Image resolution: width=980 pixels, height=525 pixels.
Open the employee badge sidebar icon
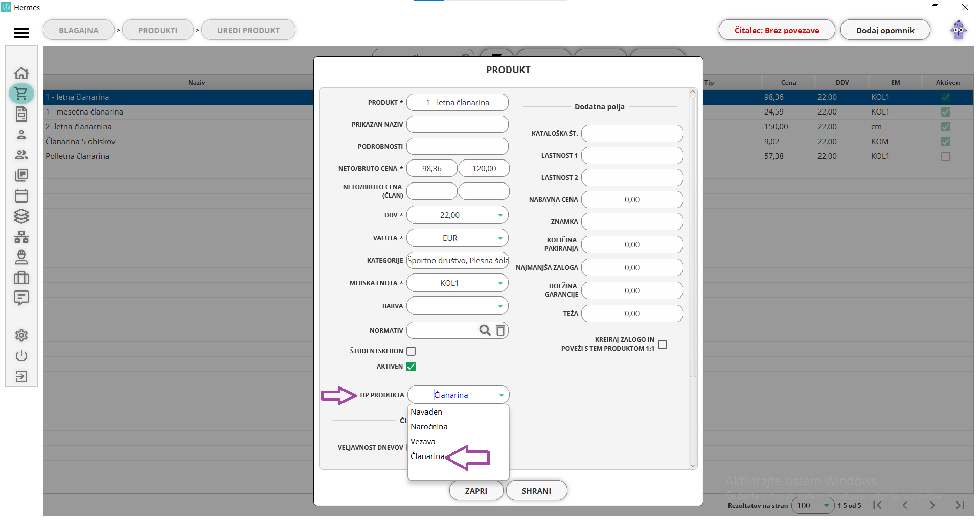pyautogui.click(x=21, y=257)
